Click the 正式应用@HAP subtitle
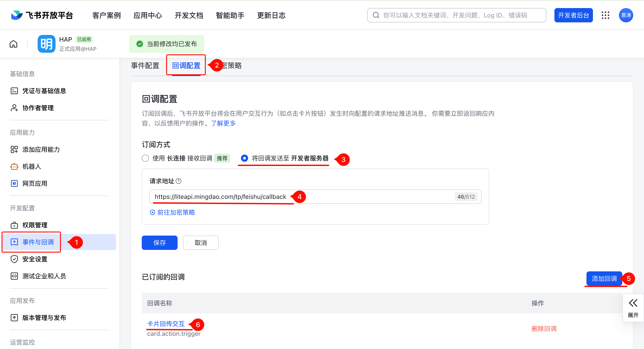 [78, 49]
